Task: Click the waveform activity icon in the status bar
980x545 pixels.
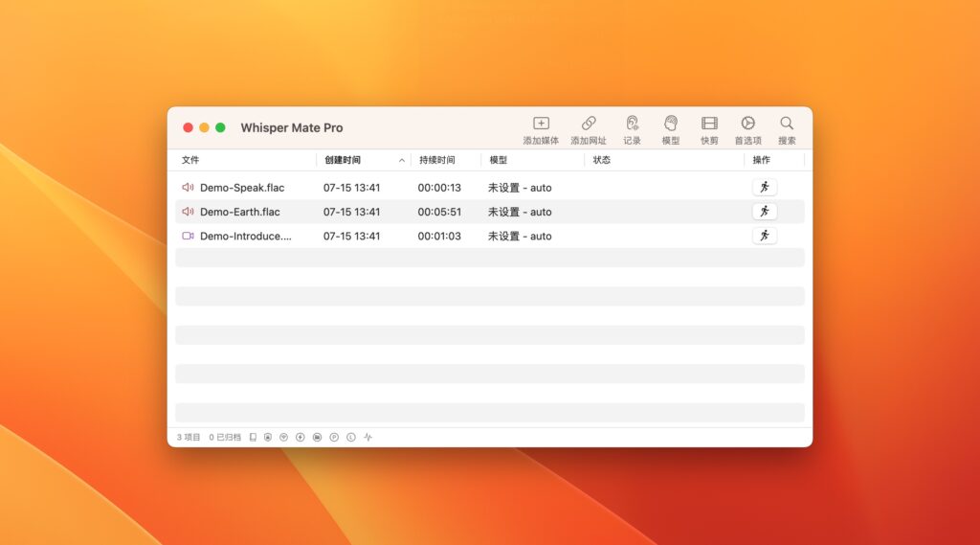Action: [x=367, y=438]
